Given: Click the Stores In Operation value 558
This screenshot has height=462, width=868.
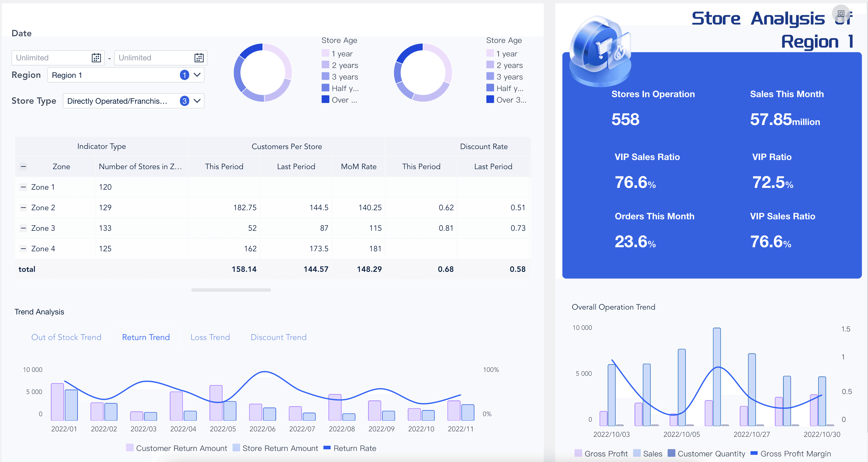Looking at the screenshot, I should (x=625, y=119).
